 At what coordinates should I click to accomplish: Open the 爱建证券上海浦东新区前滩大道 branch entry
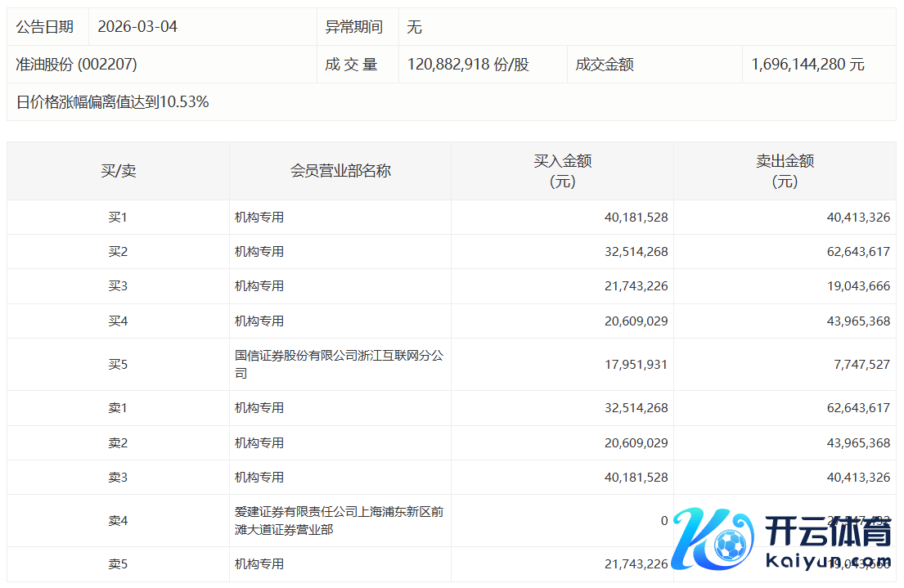coord(339,521)
